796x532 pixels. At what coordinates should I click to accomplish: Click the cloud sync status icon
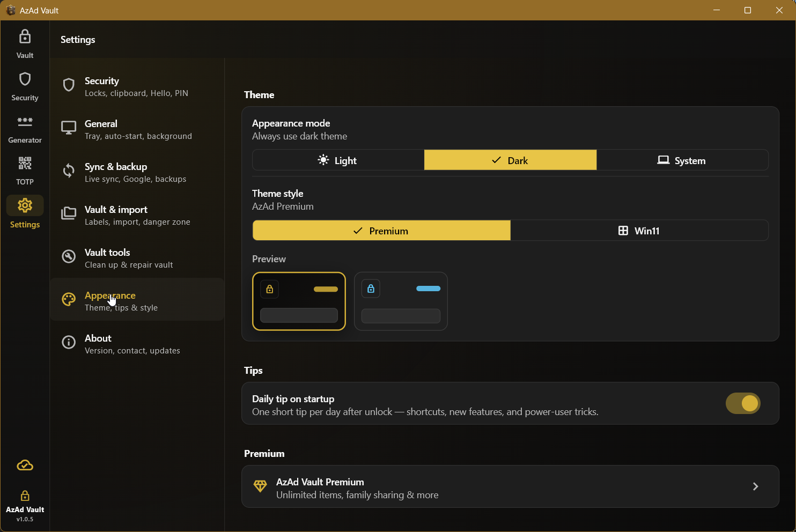tap(25, 465)
